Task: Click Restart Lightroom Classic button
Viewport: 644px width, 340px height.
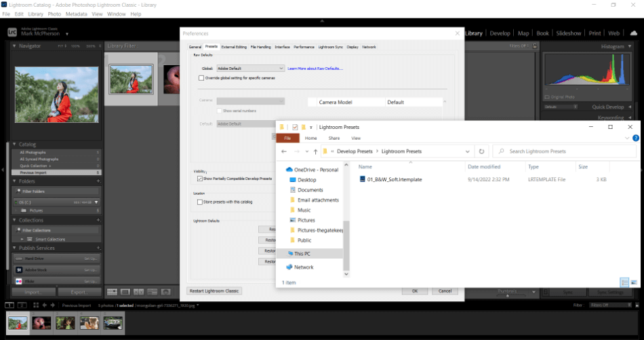Action: click(214, 290)
